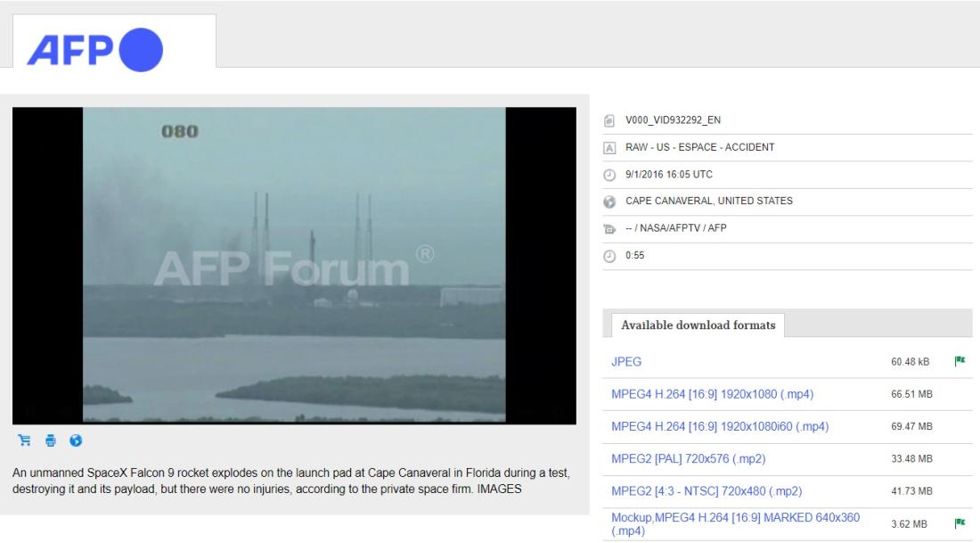Click the document ID icon beside V000_VID932292_EN
Image resolution: width=980 pixels, height=543 pixels.
609,120
